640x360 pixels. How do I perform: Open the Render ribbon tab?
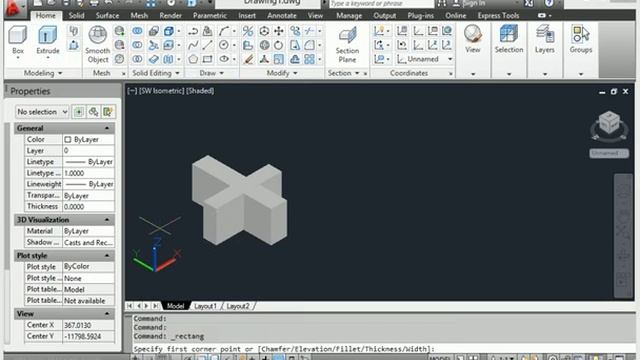click(170, 16)
